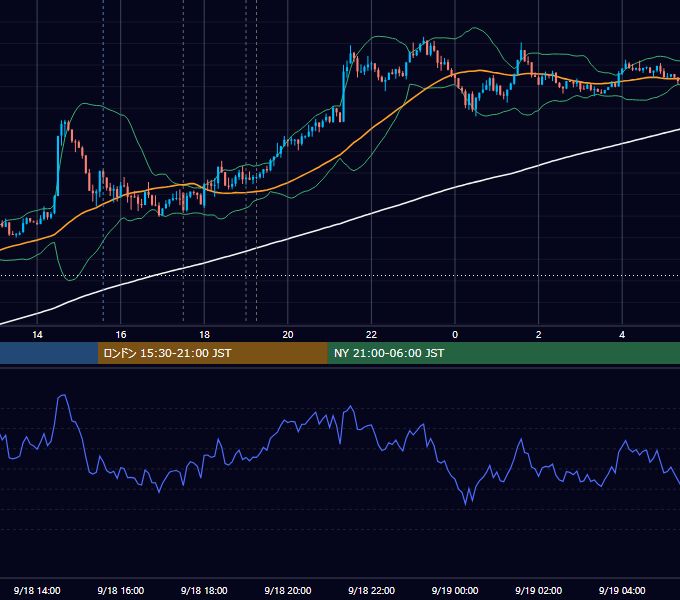The width and height of the screenshot is (680, 600).
Task: Click the London session bar 15:30-21:00 JST
Action: pos(212,353)
